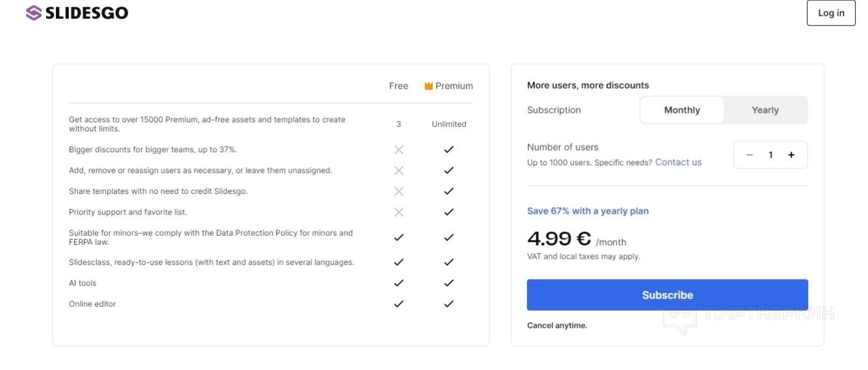
Task: Follow the Contact us link
Action: 678,162
